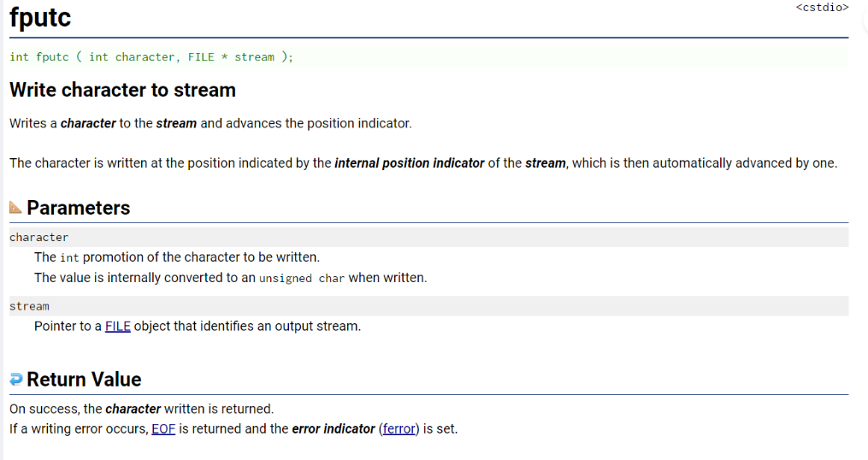Open the FILE object link
This screenshot has width=868, height=460.
pyautogui.click(x=118, y=326)
